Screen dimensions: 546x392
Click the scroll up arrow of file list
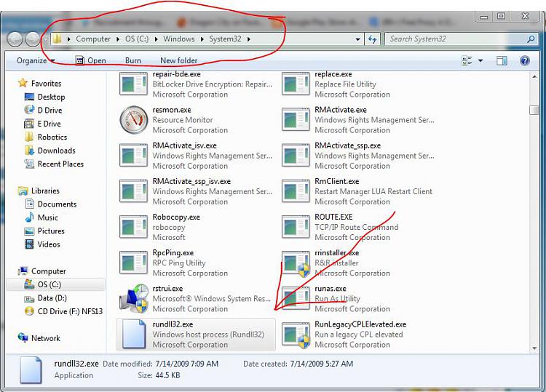click(x=534, y=76)
